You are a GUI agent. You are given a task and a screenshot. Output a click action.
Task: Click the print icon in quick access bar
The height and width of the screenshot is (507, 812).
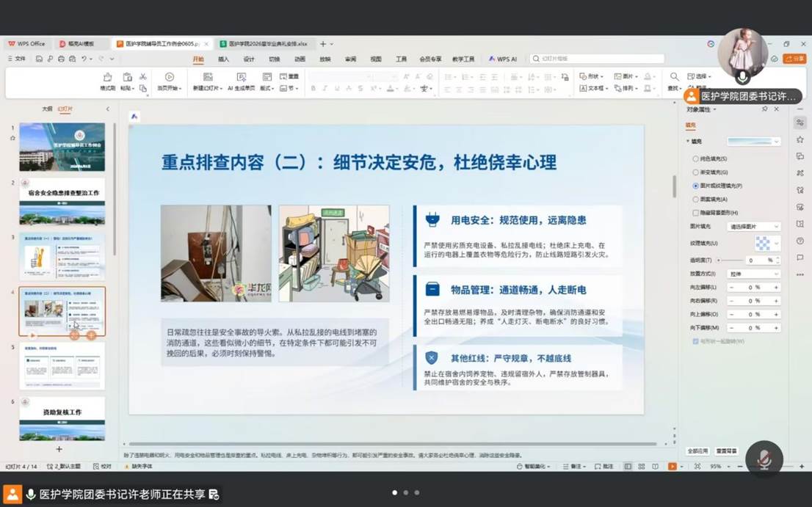point(61,59)
